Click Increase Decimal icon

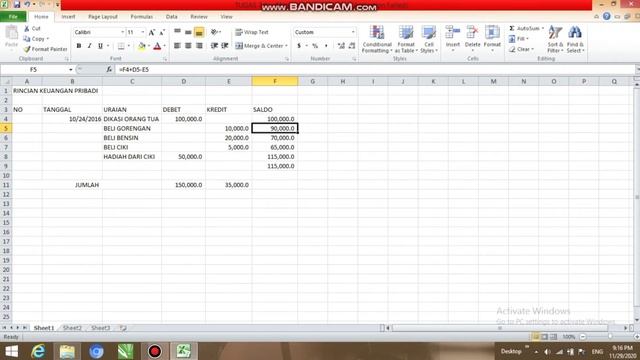(x=341, y=46)
